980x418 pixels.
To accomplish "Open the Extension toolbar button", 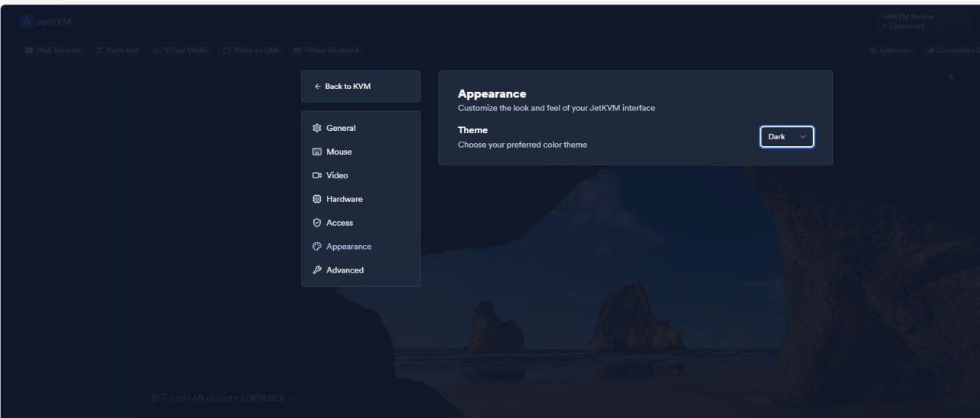I will 890,51.
